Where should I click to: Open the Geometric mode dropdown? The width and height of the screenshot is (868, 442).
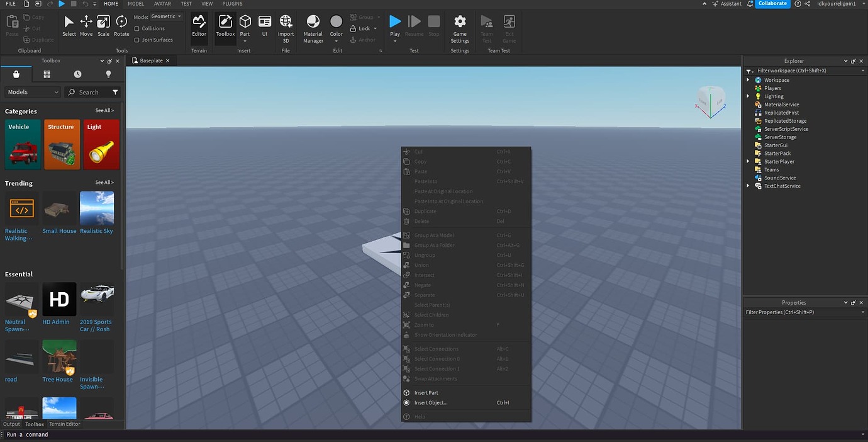(165, 16)
